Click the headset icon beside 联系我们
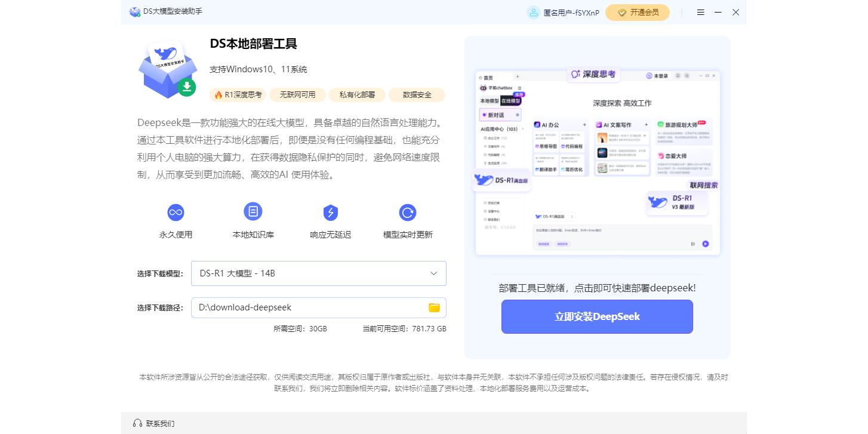The width and height of the screenshot is (868, 434). tap(137, 423)
